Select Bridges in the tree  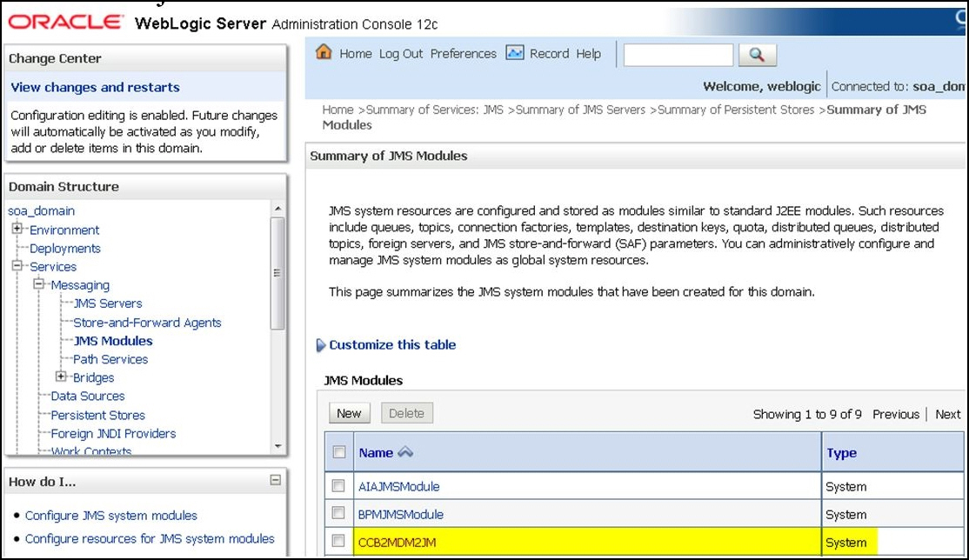pyautogui.click(x=93, y=377)
